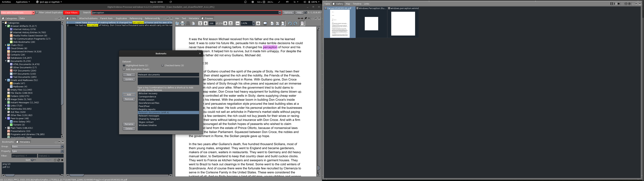Click the zoom in plus button
This screenshot has width=644, height=181.
[258, 23]
